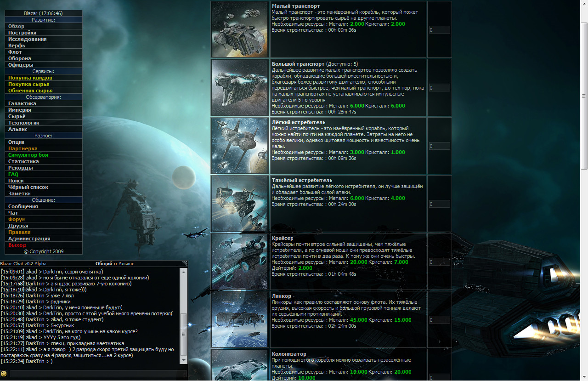Open the Заметки notes page
588x381 pixels.
pos(19,193)
